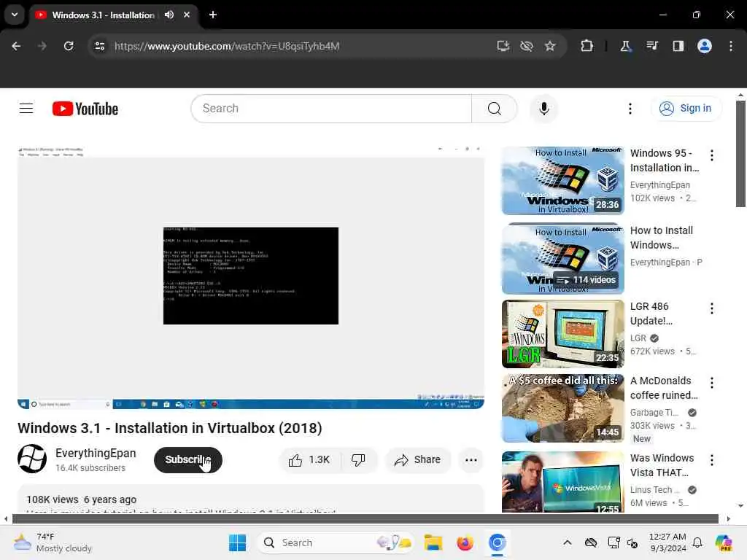Subscribe to the EverythingEpan channel
The width and height of the screenshot is (747, 560).
tap(187, 460)
